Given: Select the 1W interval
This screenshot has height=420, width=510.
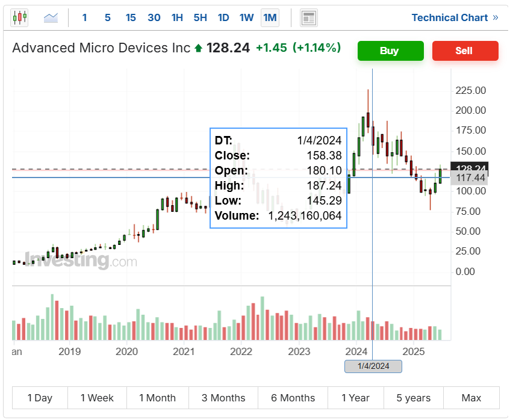Looking at the screenshot, I should click(246, 17).
